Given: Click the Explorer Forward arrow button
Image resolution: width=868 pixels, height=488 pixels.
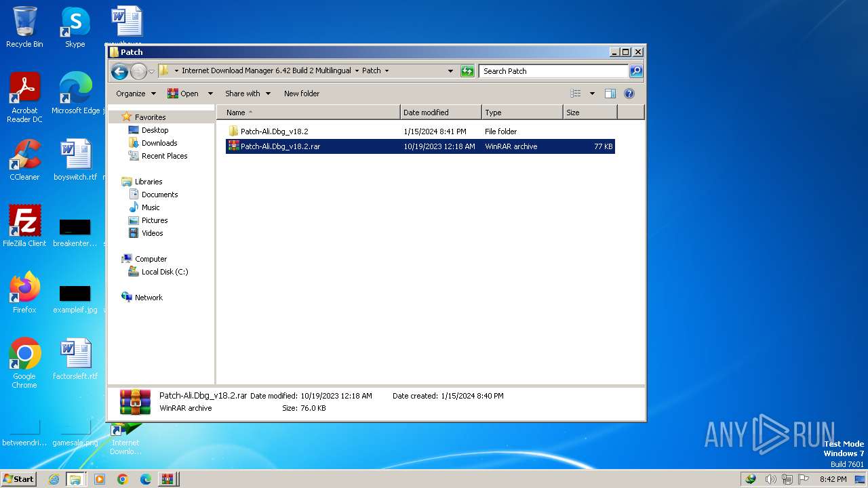Looking at the screenshot, I should [x=138, y=71].
